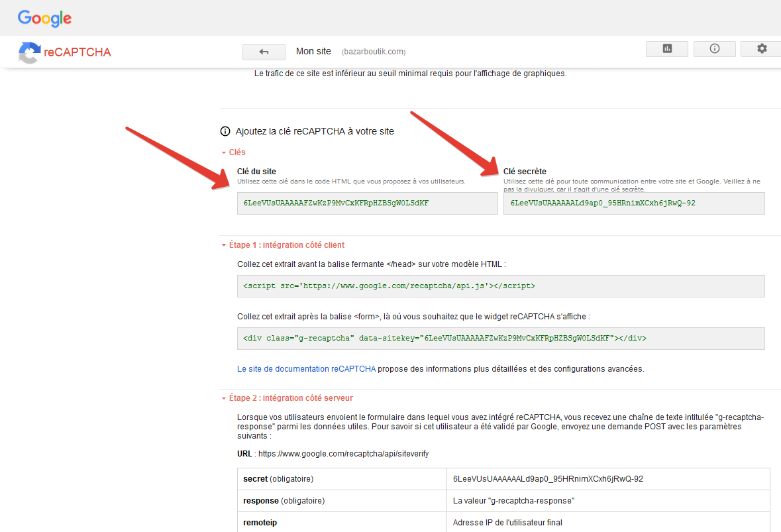
Task: Go back using the arrow button
Action: coord(264,52)
